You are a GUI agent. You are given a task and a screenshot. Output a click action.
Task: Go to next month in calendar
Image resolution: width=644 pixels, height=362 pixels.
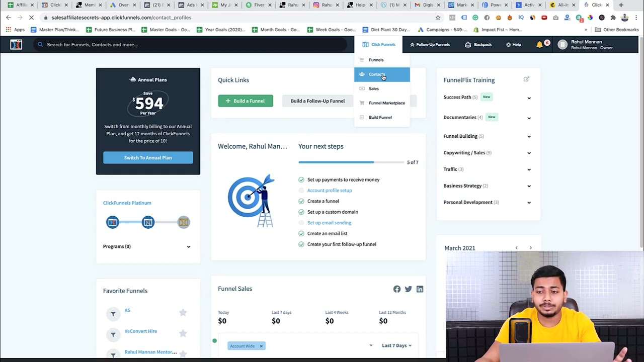tap(530, 248)
